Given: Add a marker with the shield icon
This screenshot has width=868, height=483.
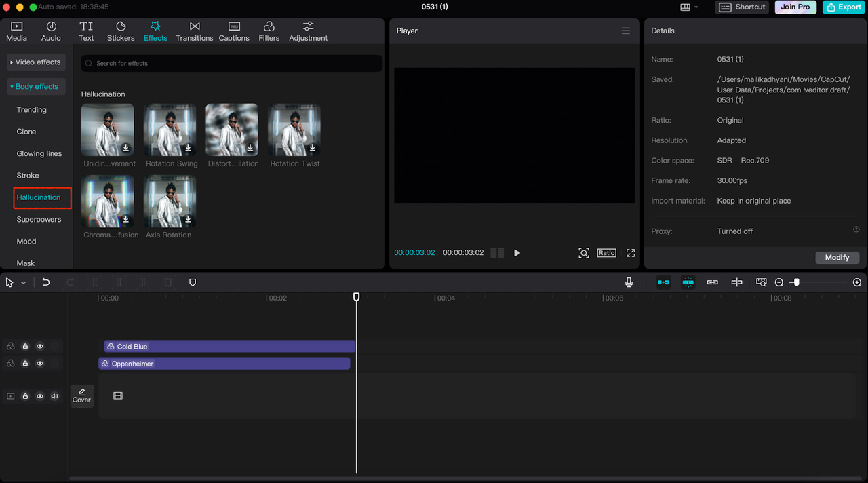Looking at the screenshot, I should (x=193, y=282).
